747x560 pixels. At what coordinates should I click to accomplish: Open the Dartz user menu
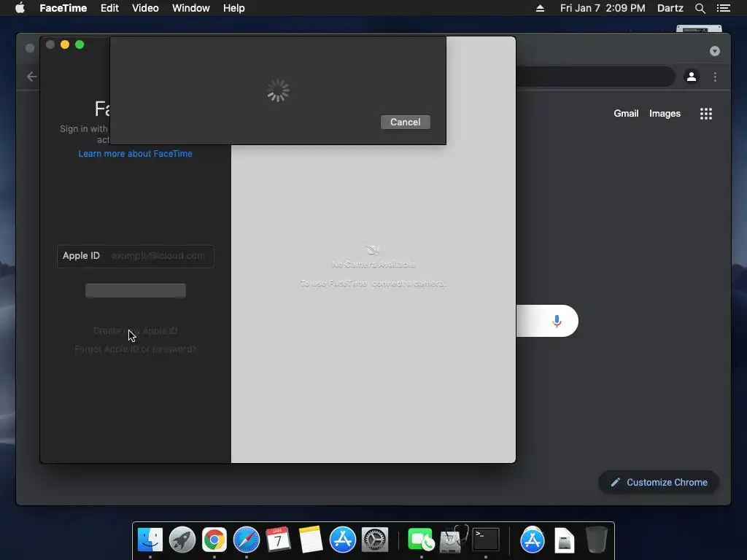tap(670, 8)
